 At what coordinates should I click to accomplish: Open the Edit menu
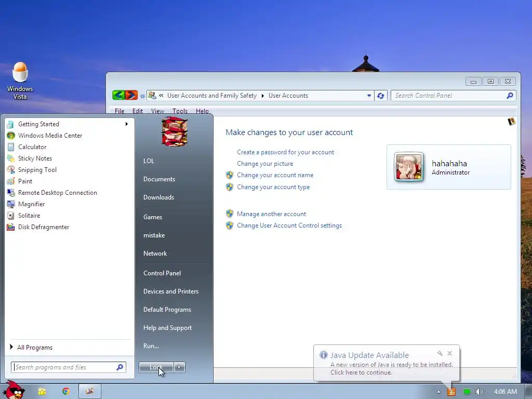coord(137,111)
